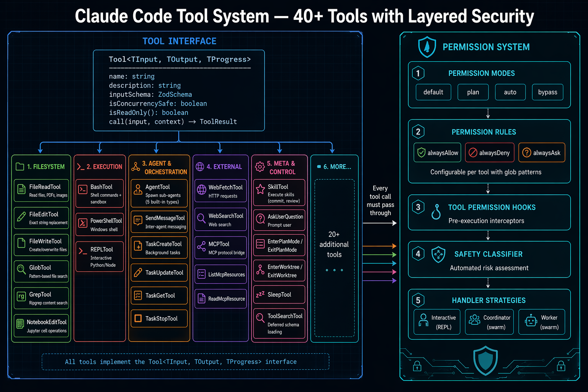Click the FileReadTool document icon
This screenshot has width=588, height=392.
point(21,189)
